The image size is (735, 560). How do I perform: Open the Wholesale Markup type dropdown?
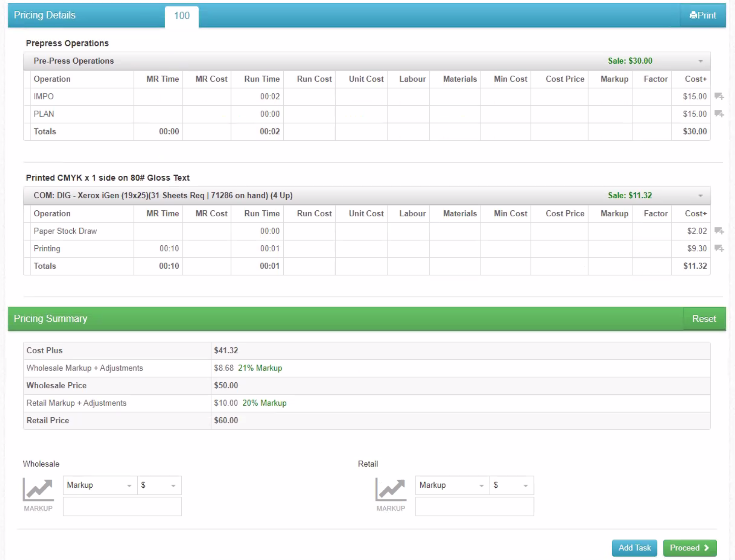click(x=100, y=485)
